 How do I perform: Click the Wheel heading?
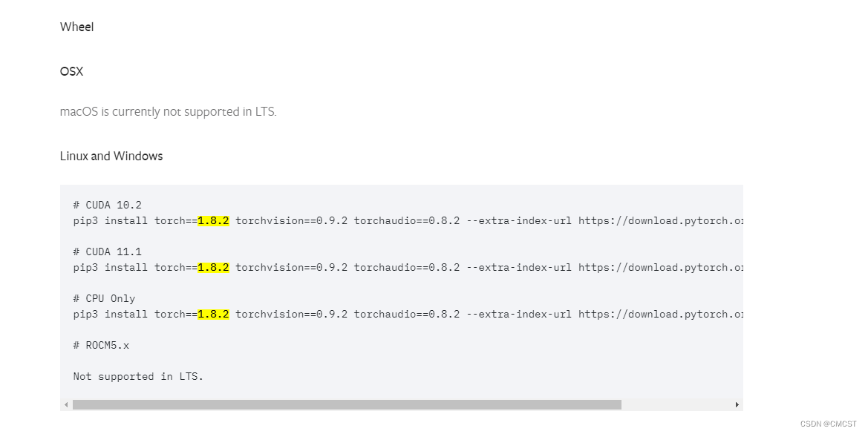pos(77,27)
